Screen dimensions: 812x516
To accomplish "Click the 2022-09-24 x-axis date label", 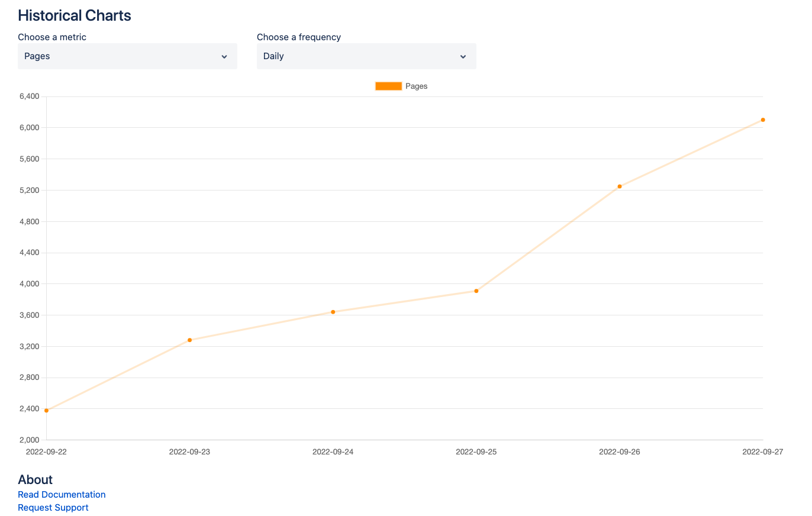I will pos(333,452).
